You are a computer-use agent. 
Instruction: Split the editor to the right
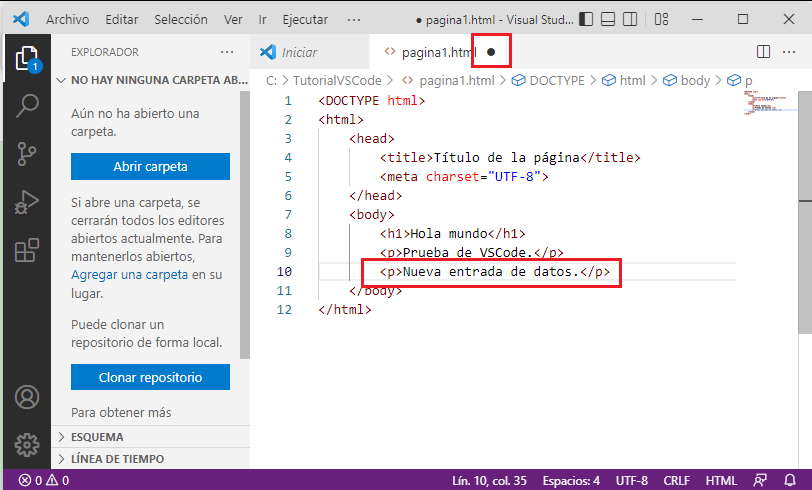click(763, 52)
